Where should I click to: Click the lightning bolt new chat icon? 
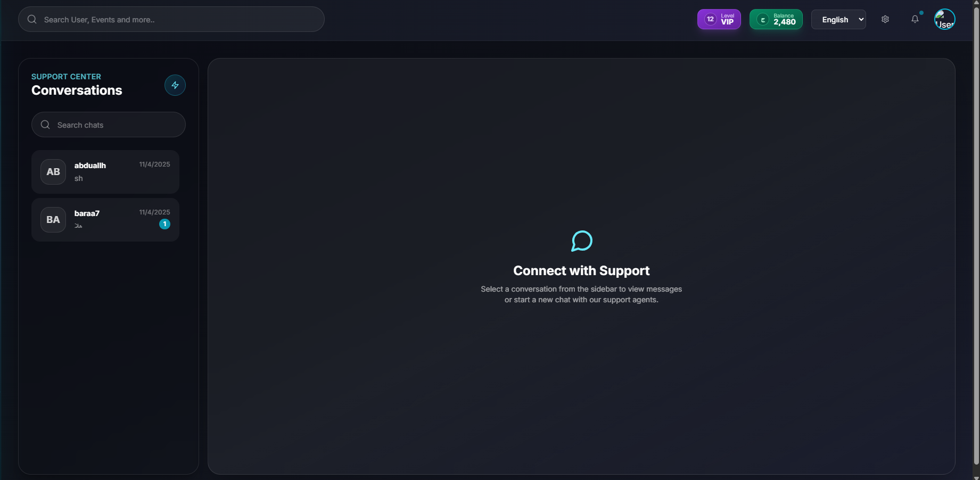(175, 85)
